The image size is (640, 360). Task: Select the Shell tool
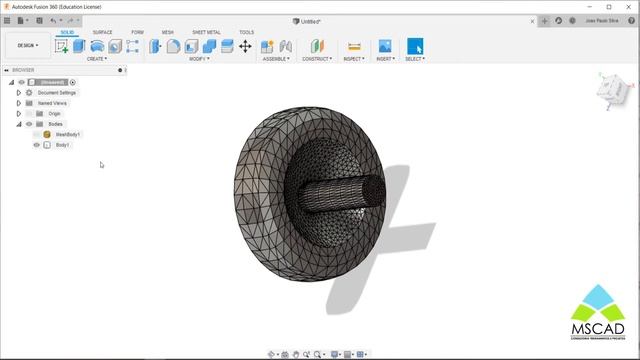[191, 46]
